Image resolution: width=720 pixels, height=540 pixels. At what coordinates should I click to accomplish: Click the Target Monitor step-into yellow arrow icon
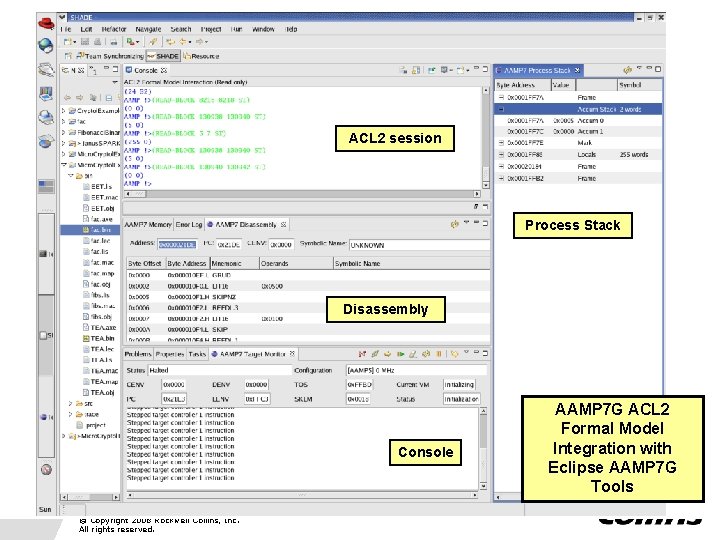[388, 354]
